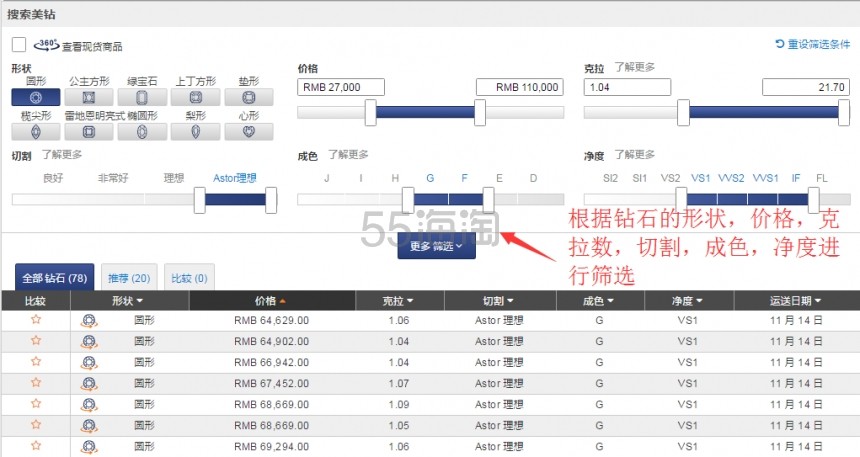Click the left handle of price slider

(x=370, y=113)
